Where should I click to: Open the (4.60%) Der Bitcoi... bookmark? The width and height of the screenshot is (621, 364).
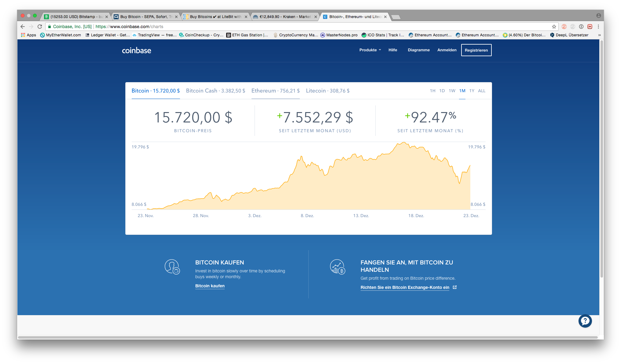[524, 35]
